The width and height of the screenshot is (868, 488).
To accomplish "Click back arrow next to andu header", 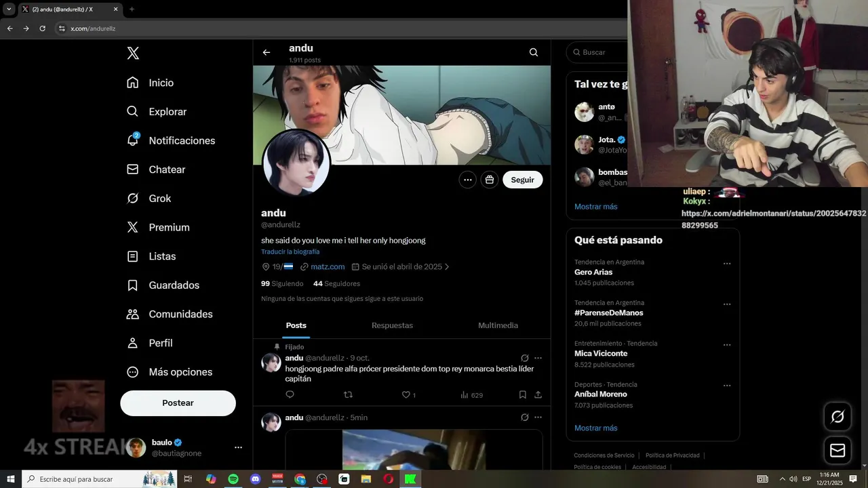I will click(x=267, y=52).
